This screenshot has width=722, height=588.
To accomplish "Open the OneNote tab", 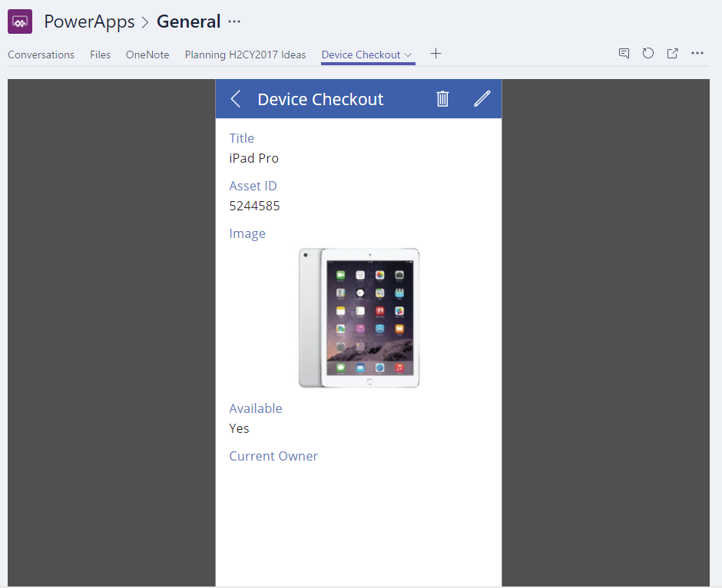I will point(147,55).
